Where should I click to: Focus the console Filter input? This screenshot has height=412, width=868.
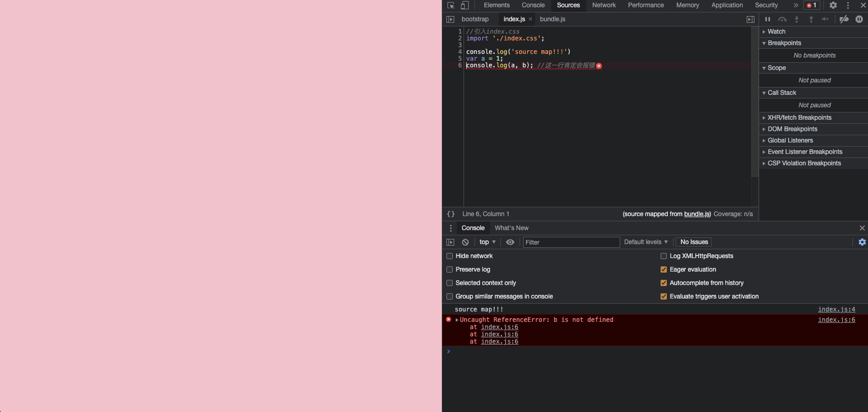(571, 242)
